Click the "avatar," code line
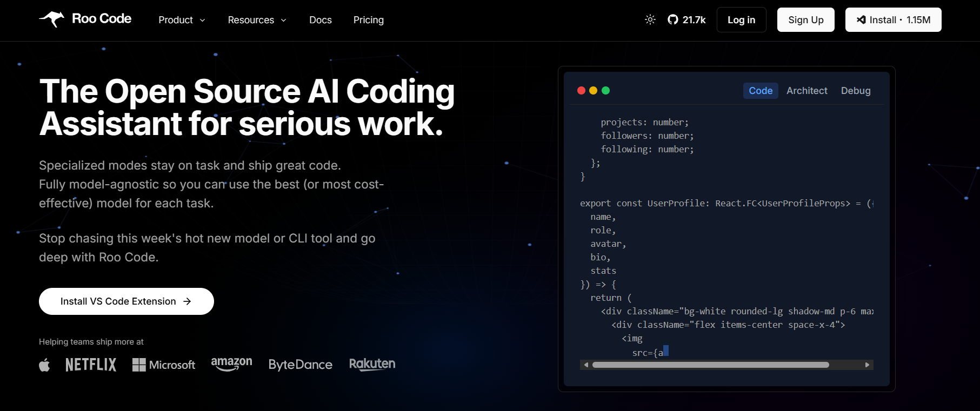Image resolution: width=980 pixels, height=411 pixels. point(608,244)
